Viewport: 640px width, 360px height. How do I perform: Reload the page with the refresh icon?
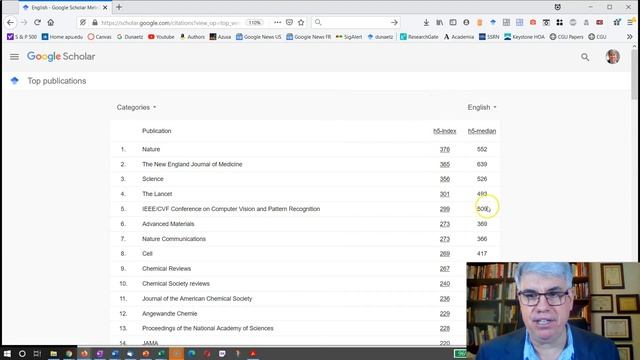[37, 22]
